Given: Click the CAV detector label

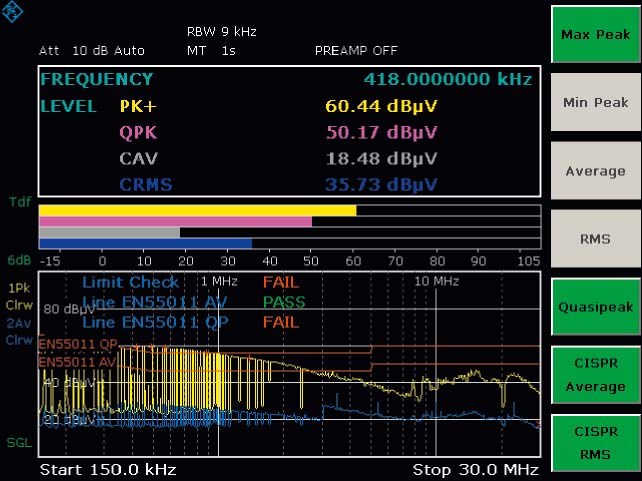Looking at the screenshot, I should [x=138, y=159].
